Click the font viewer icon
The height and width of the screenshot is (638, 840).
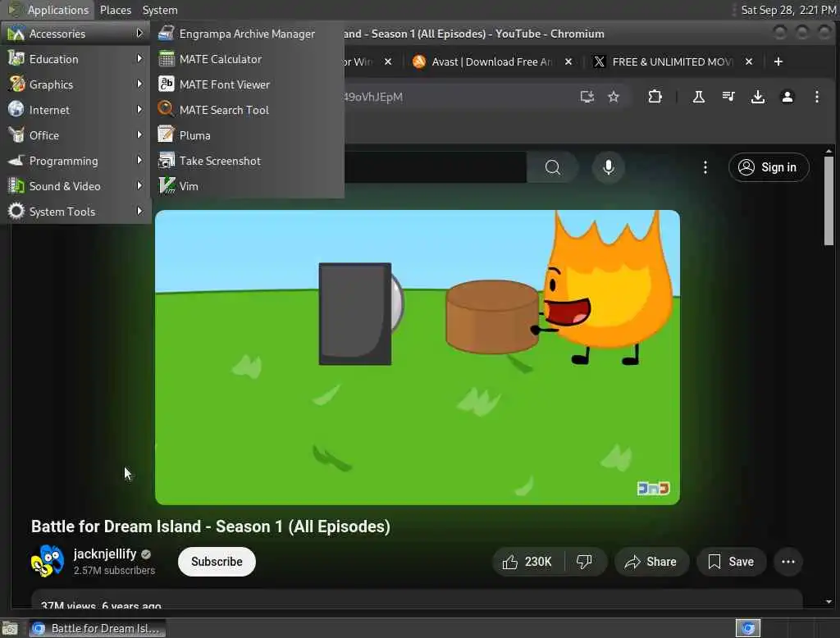click(166, 84)
